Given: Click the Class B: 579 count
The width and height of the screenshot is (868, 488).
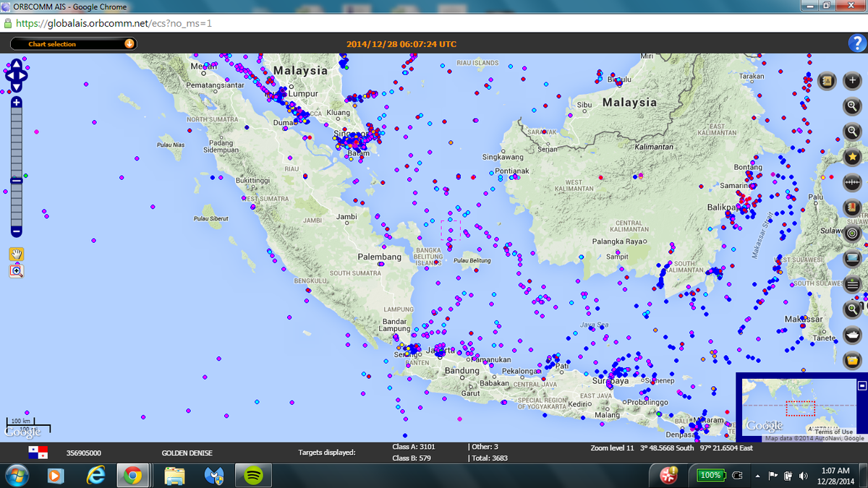Looking at the screenshot, I should coord(411,458).
